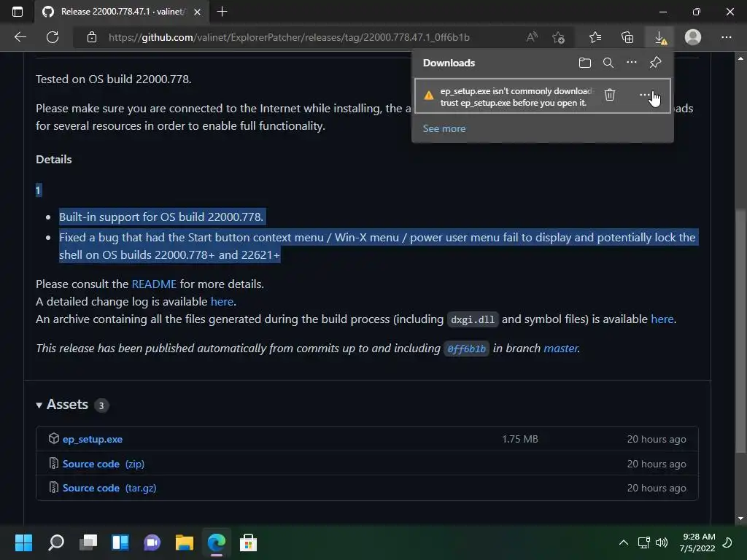Screen dimensions: 747x560
Task: View site info lock icon
Action: tap(92, 37)
